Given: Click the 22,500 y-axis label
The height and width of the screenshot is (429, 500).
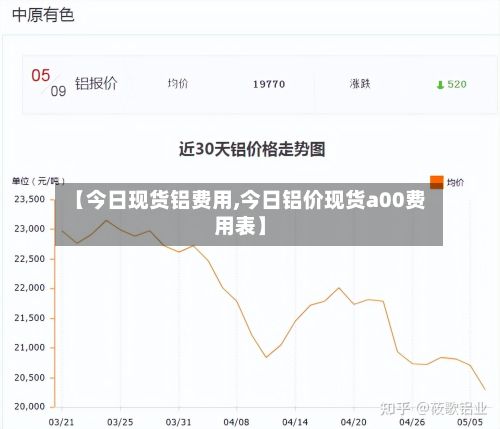Looking at the screenshot, I should [29, 259].
